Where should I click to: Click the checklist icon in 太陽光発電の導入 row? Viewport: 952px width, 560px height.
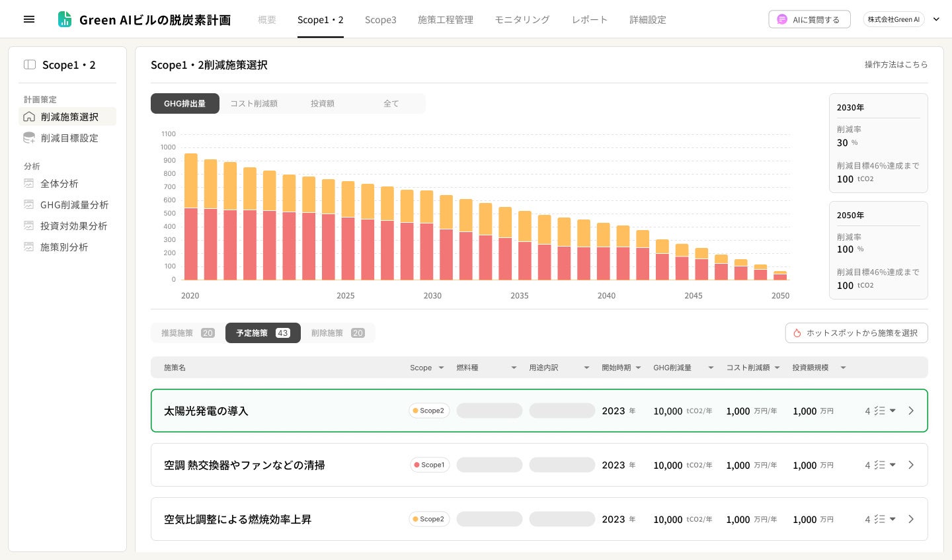[x=879, y=411]
